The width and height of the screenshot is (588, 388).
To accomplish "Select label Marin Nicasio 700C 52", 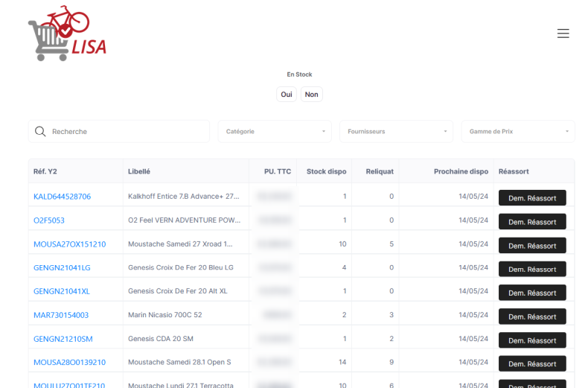I will pos(165,315).
